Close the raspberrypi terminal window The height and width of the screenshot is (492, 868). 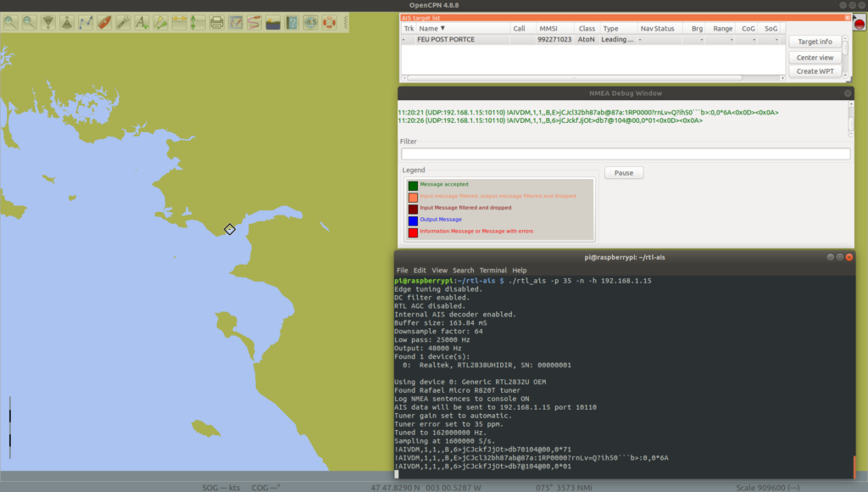(849, 257)
